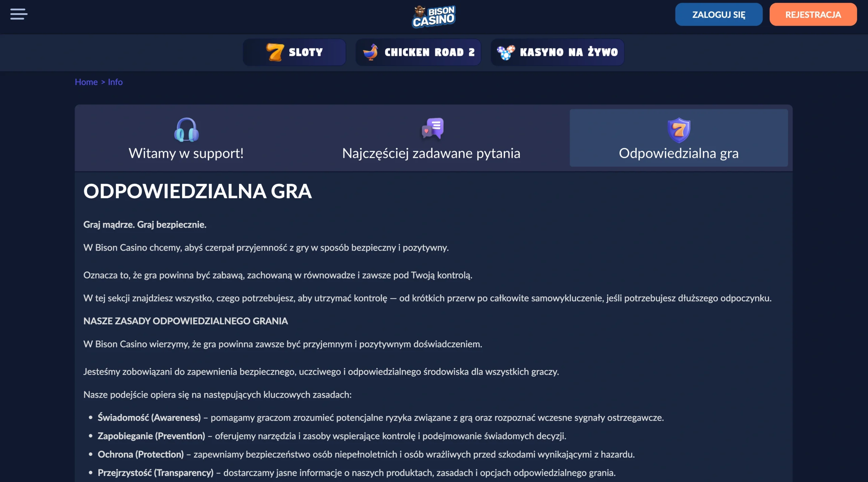This screenshot has width=868, height=482.
Task: Follow the Home breadcrumb link
Action: (x=86, y=82)
